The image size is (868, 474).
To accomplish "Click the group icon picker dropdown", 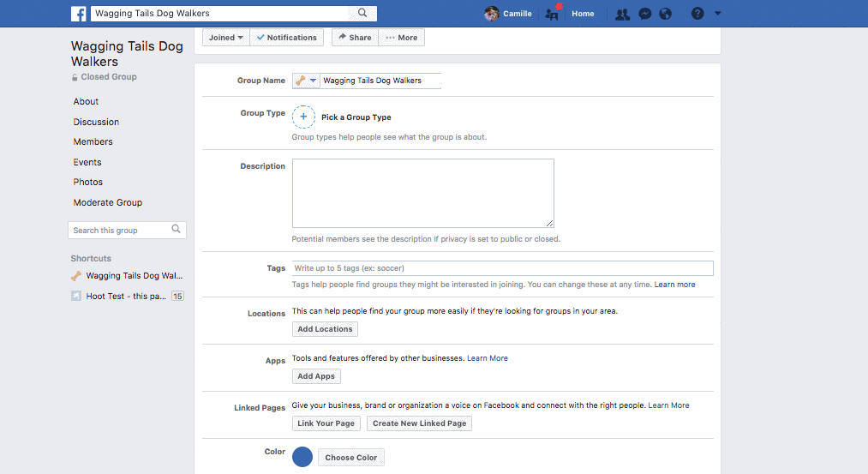I will coord(306,81).
